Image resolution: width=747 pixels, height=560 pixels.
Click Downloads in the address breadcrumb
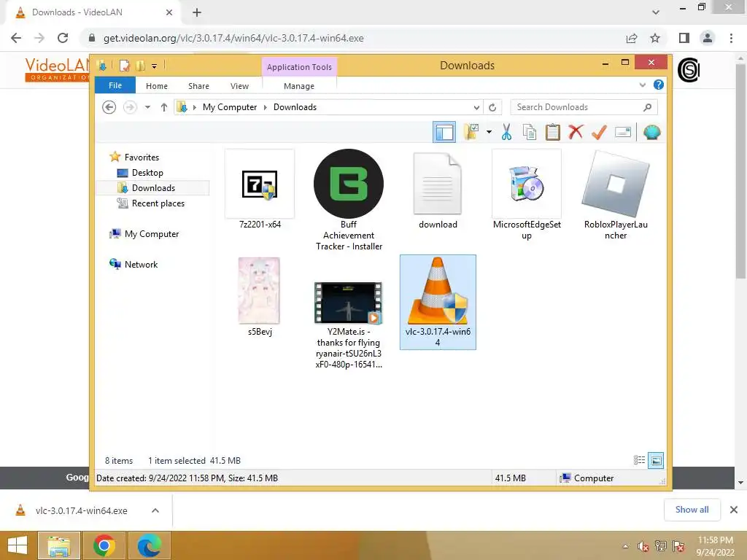pyautogui.click(x=295, y=107)
